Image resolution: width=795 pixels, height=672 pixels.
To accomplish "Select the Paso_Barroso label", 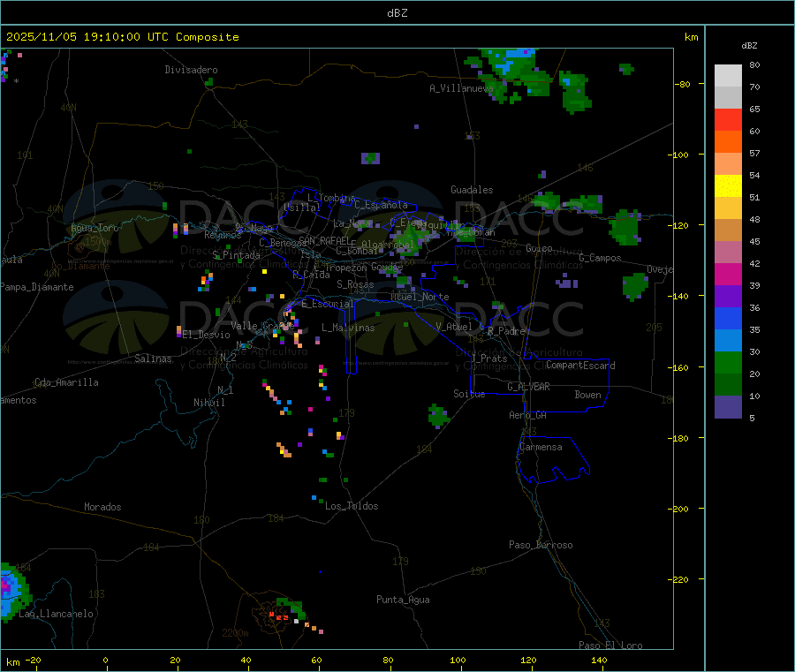I will point(541,545).
